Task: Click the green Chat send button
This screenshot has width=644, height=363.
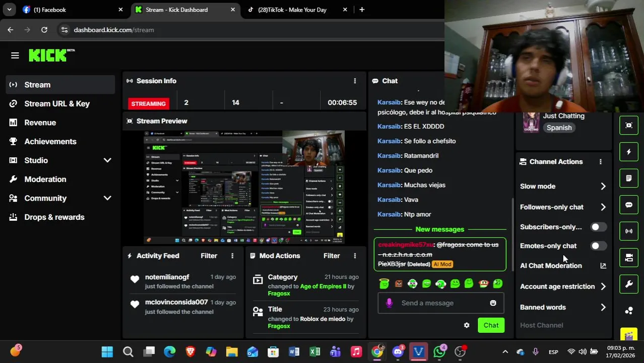Action: click(x=491, y=325)
